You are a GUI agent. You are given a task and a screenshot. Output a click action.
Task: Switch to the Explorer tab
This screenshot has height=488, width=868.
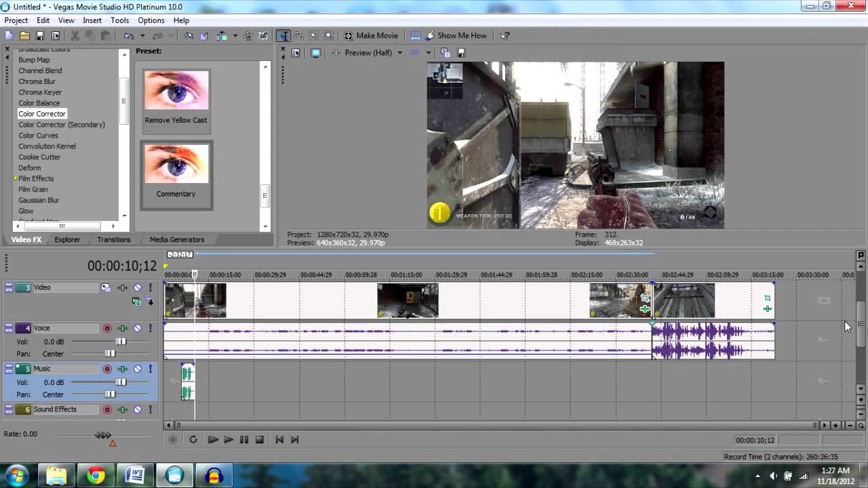click(67, 239)
